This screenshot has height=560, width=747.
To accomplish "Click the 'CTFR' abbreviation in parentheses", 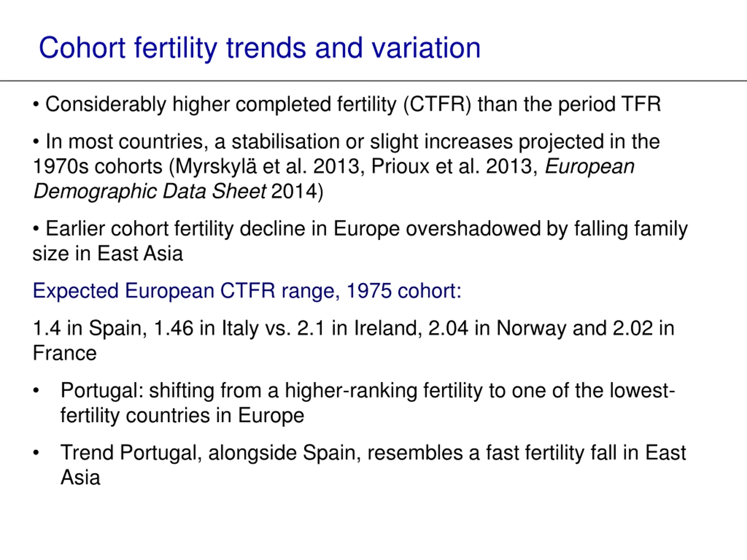I will 437,104.
